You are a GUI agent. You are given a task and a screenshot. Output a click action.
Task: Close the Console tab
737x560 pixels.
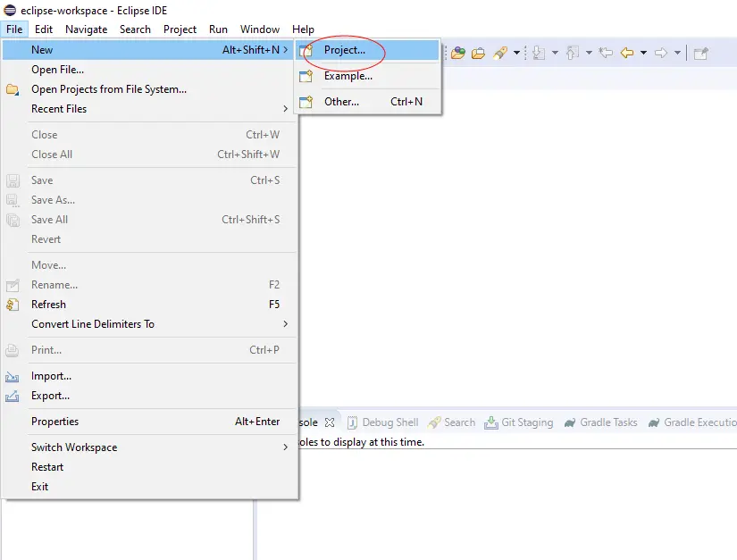[330, 422]
